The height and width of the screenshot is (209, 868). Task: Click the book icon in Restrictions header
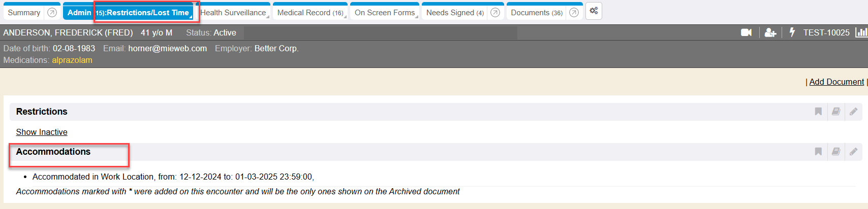(836, 112)
